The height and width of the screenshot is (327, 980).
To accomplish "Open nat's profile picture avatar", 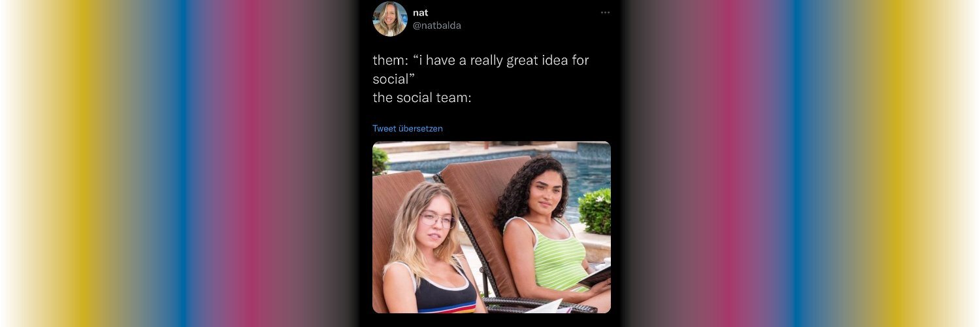I will click(x=390, y=19).
